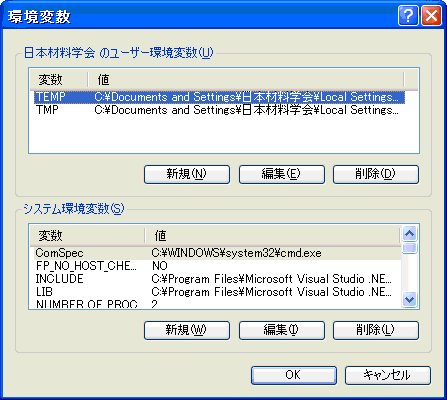Click the system list scroll up arrow

click(409, 233)
